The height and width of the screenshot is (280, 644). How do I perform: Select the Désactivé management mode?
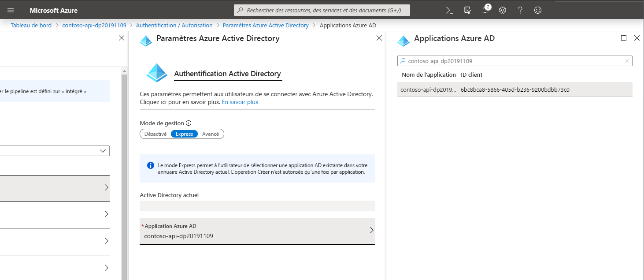[155, 134]
